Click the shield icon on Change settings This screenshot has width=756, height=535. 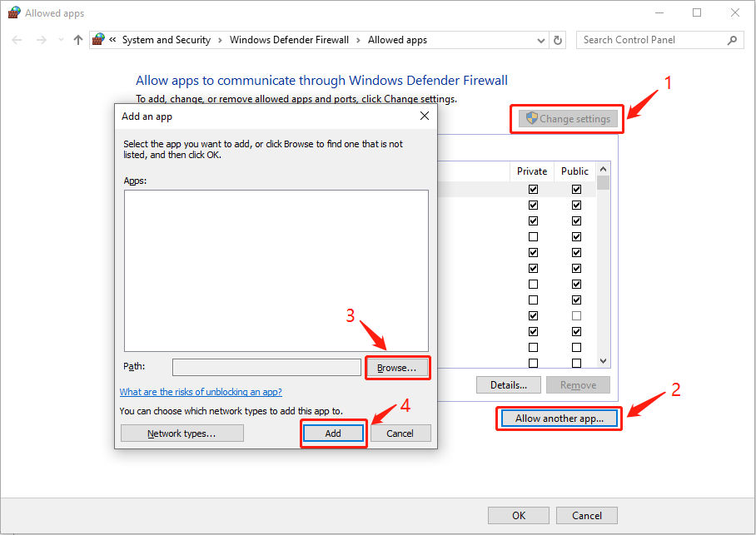pyautogui.click(x=531, y=118)
